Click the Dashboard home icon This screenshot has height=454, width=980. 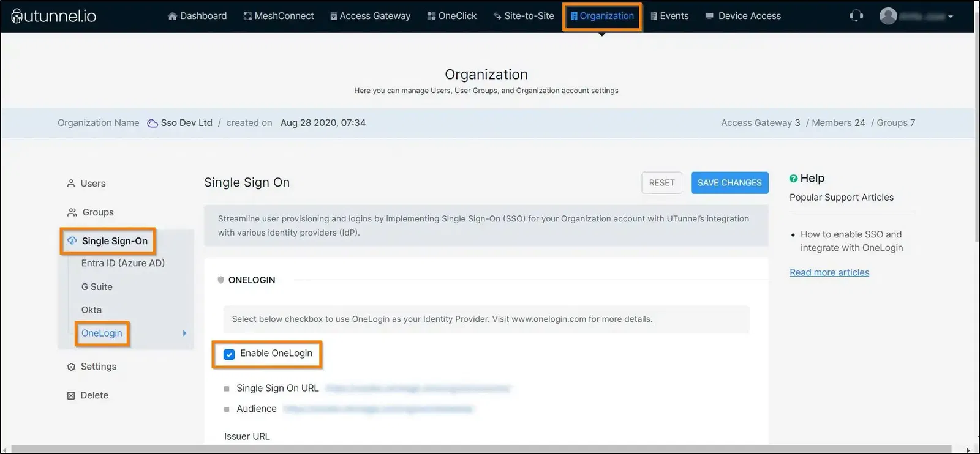click(172, 16)
